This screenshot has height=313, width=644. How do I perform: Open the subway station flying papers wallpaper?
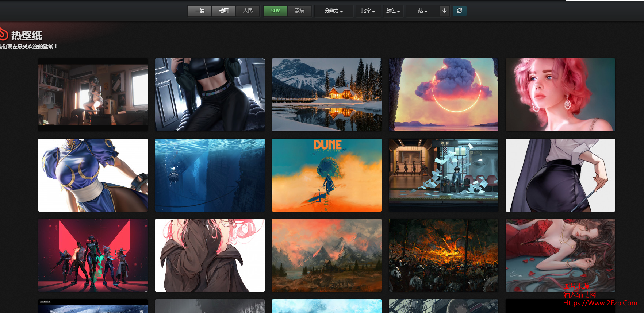click(443, 175)
